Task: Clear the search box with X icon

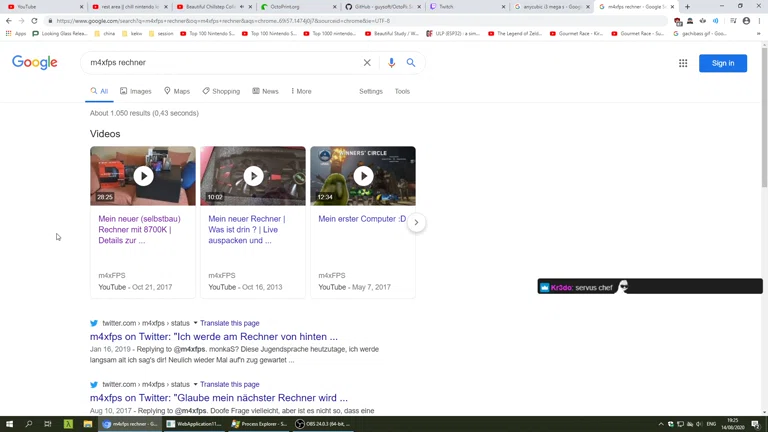Action: point(367,63)
